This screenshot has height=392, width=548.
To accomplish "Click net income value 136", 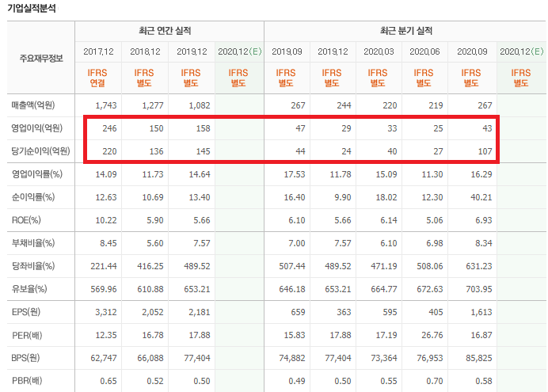I will (x=156, y=151).
